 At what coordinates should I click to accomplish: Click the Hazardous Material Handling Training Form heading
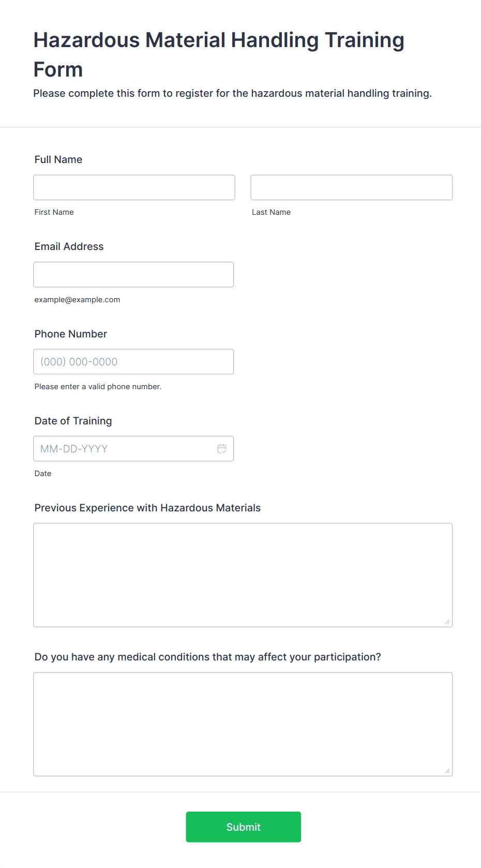tap(219, 54)
